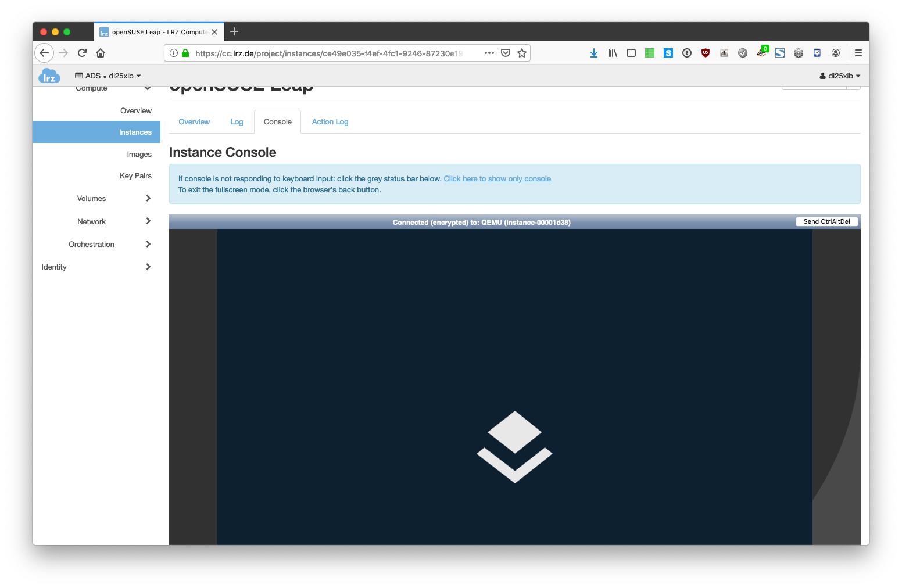Follow 'Click here to show only console' link
The height and width of the screenshot is (588, 902).
coord(497,179)
